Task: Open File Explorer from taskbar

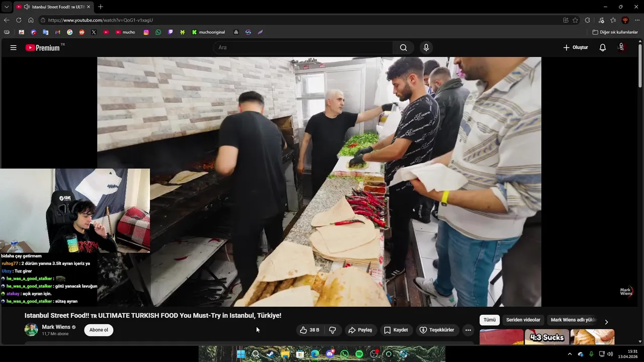Action: pos(285,354)
